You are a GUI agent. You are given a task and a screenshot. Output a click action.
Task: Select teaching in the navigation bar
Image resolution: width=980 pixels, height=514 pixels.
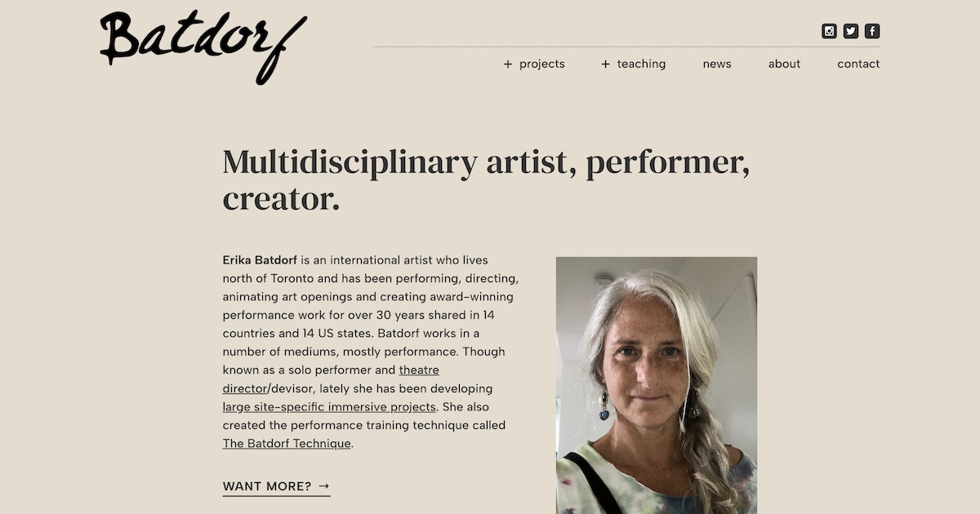coord(642,64)
